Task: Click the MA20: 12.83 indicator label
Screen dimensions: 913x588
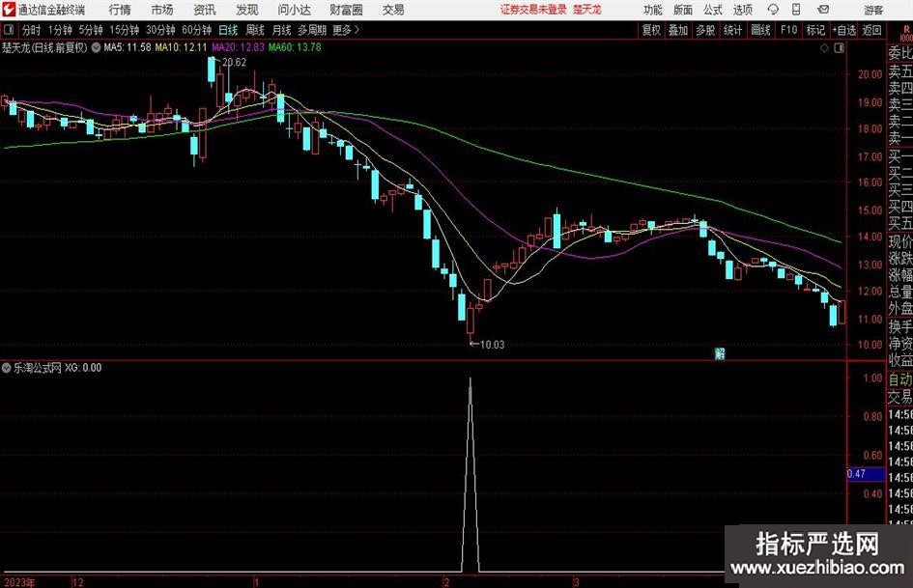Action: [x=238, y=47]
